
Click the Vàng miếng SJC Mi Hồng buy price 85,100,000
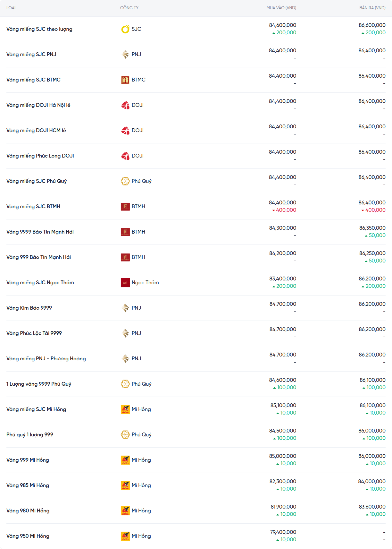283,406
